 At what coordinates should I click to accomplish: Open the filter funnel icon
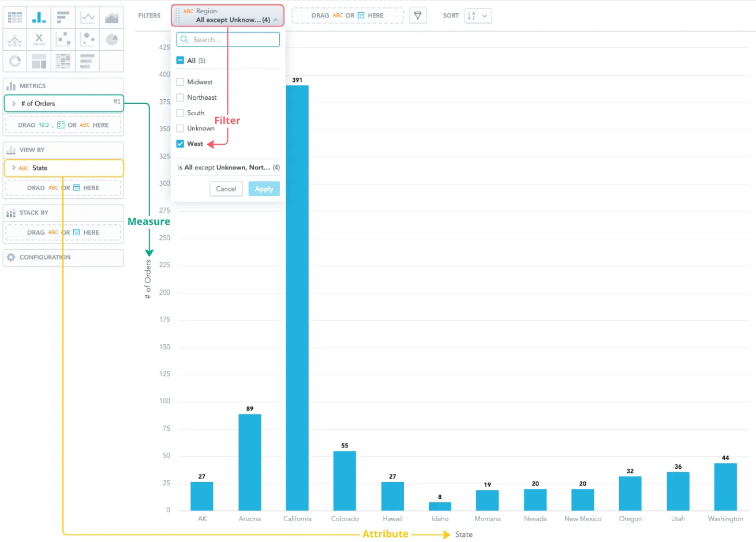pos(417,16)
